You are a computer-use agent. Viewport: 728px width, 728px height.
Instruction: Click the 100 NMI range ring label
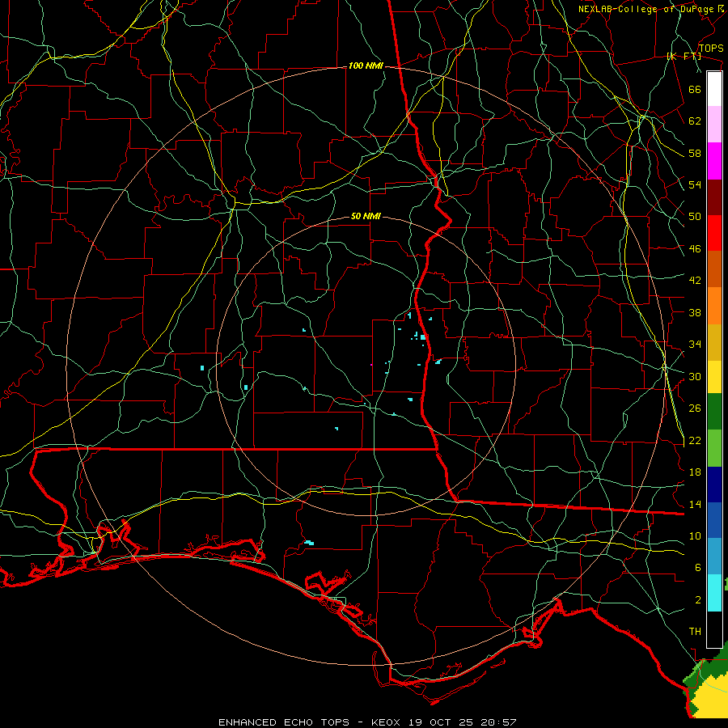click(366, 66)
